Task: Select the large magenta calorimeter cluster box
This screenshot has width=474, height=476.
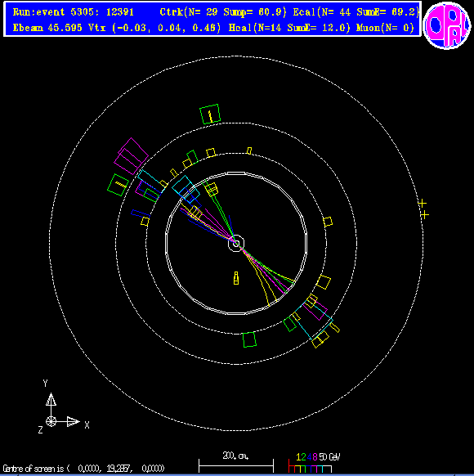Action: click(x=131, y=156)
